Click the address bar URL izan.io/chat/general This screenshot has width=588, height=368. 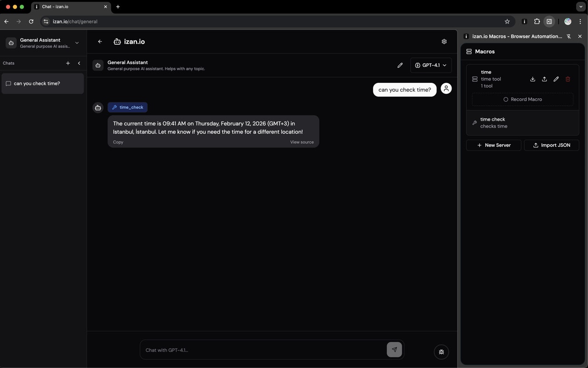point(75,22)
